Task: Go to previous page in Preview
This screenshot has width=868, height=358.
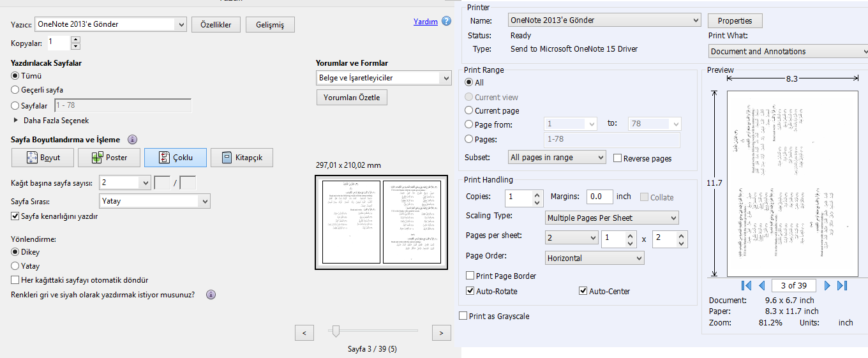Action: 761,285
